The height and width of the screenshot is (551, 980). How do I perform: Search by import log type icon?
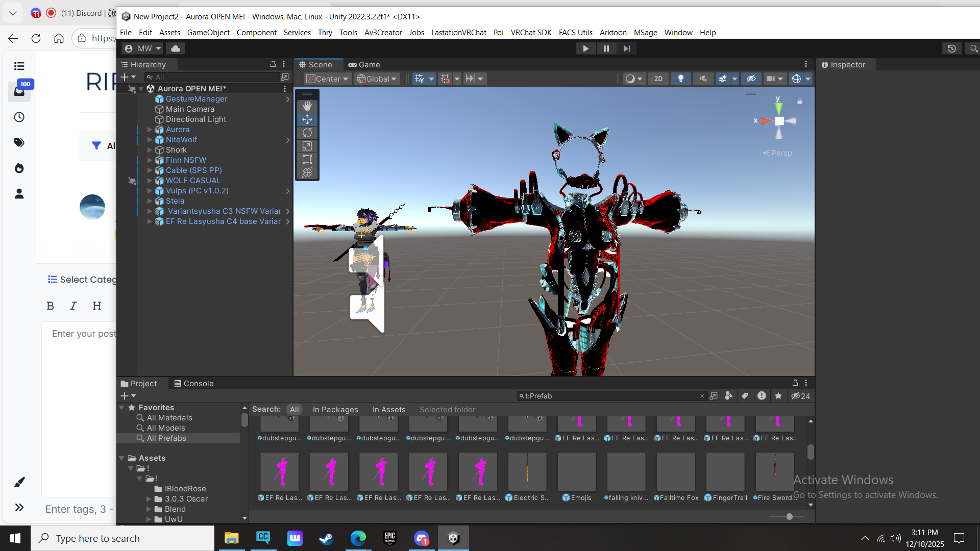(x=762, y=396)
